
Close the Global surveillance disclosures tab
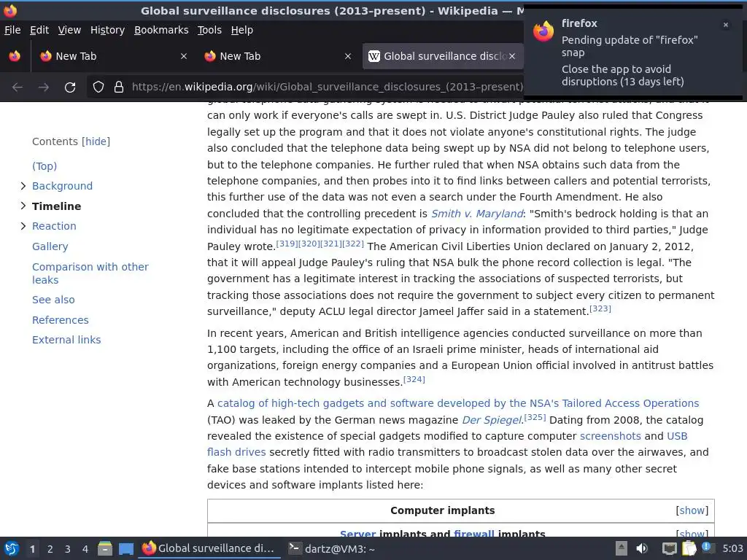tap(511, 56)
